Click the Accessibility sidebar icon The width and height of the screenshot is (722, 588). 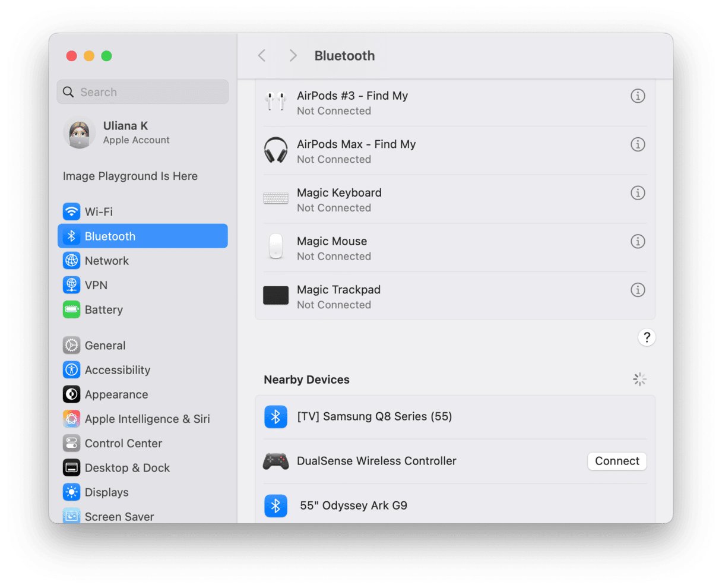[71, 370]
